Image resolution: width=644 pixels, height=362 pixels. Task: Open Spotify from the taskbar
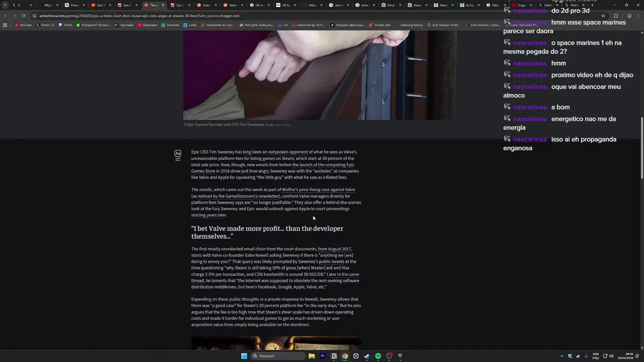tap(378, 356)
